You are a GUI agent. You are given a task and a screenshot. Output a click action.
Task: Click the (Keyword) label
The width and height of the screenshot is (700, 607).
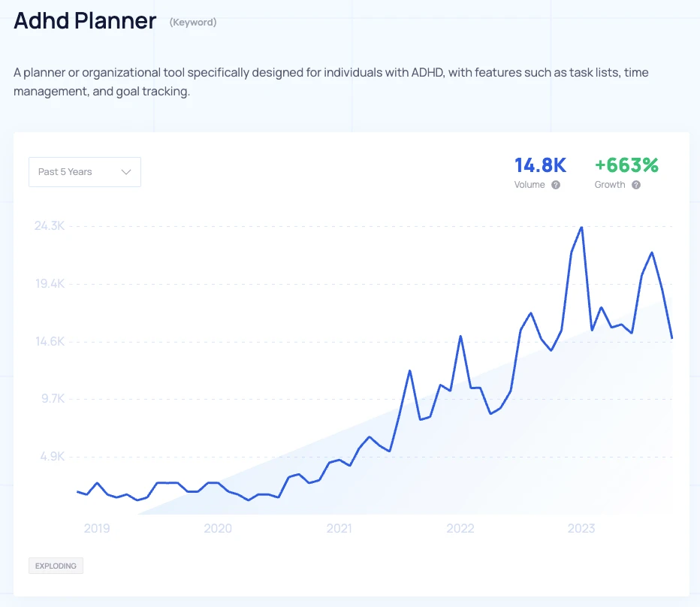[x=193, y=23]
